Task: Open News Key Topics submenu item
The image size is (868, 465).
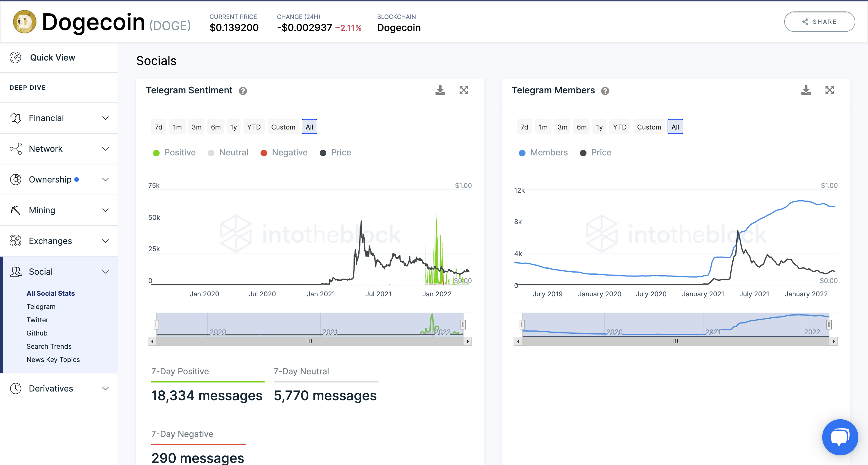Action: click(53, 360)
